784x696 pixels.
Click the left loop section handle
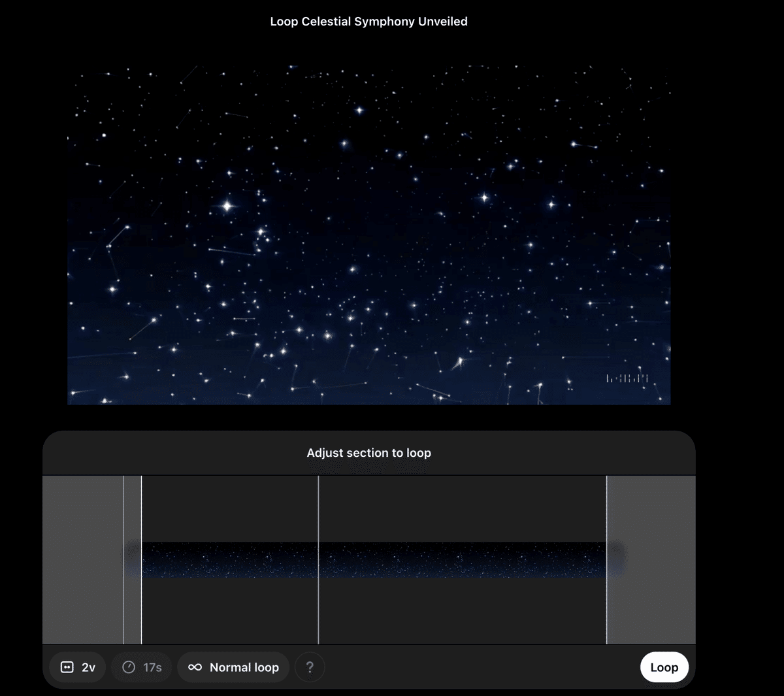click(x=142, y=560)
